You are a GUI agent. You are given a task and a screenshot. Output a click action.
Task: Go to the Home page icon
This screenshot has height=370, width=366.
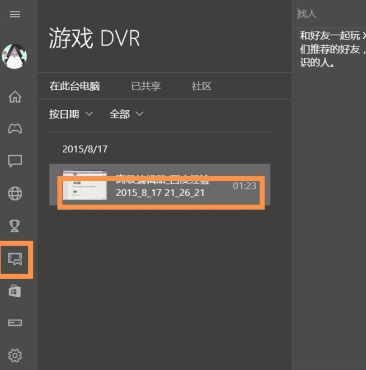pos(15,97)
